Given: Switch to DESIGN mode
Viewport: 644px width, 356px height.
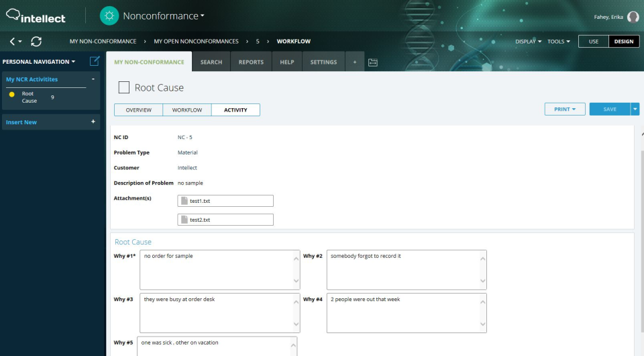Looking at the screenshot, I should [623, 42].
